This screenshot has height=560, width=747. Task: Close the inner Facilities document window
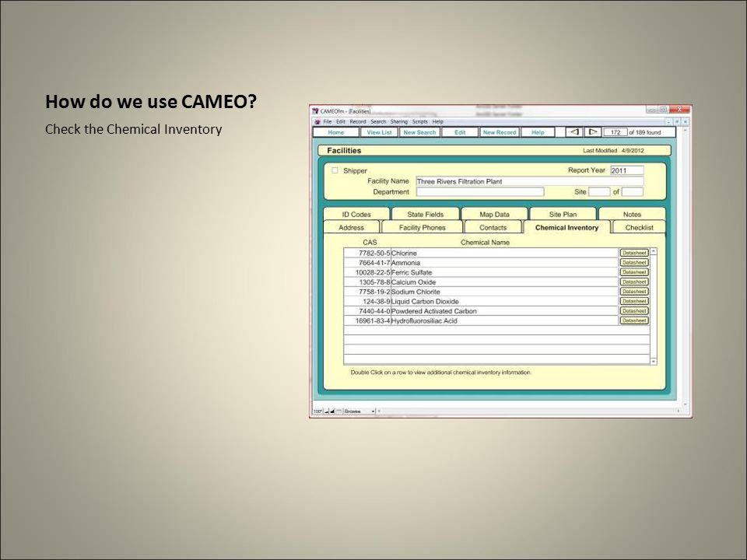(x=685, y=122)
